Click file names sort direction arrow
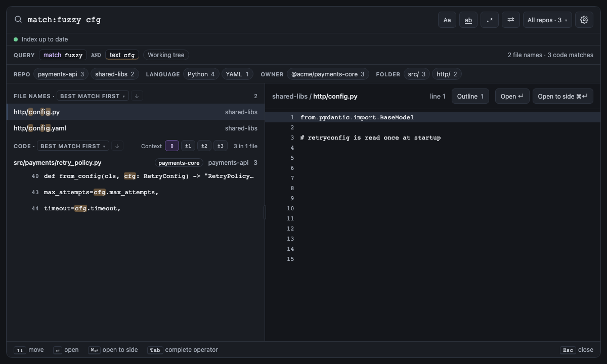The width and height of the screenshot is (607, 364). tap(137, 96)
